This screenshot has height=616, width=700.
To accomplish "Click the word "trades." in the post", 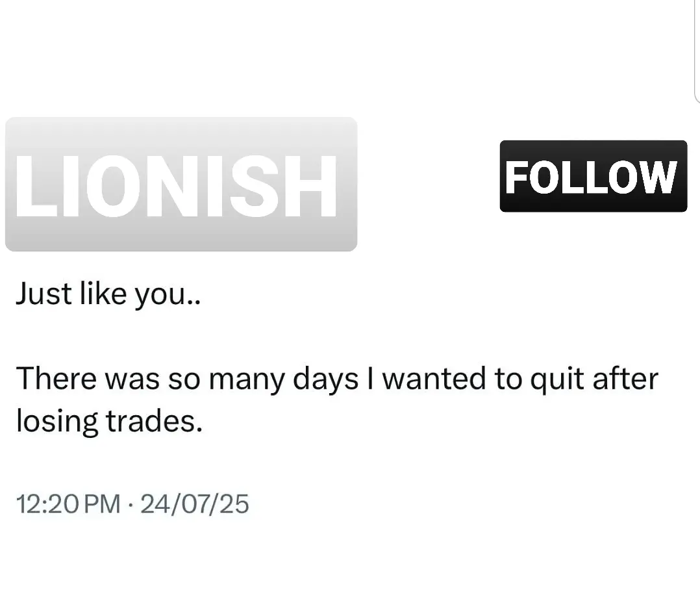I will (154, 421).
